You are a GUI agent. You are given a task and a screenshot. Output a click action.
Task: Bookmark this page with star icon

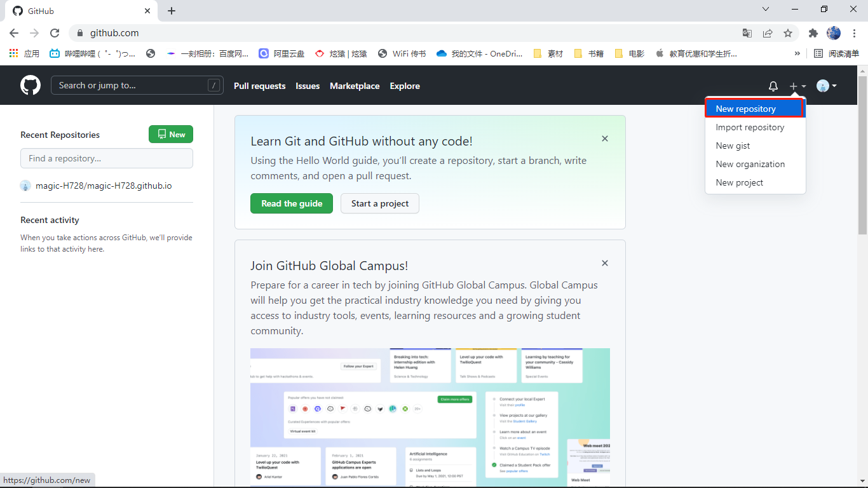[788, 33]
